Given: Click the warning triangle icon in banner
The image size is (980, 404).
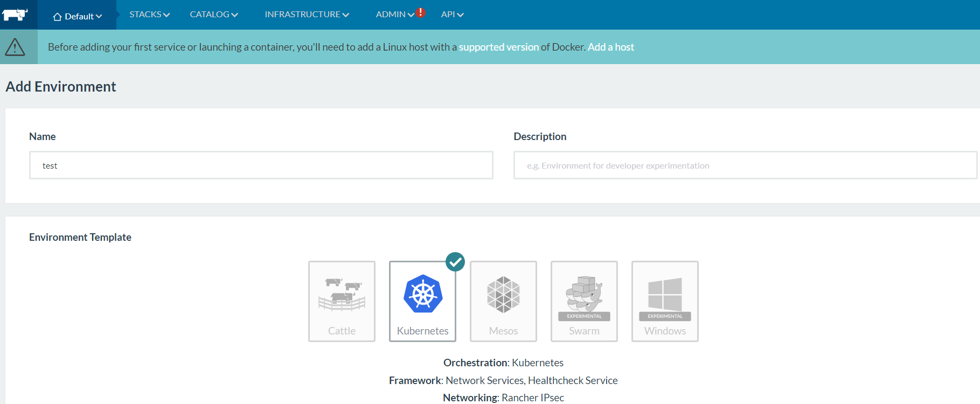Looking at the screenshot, I should tap(15, 47).
